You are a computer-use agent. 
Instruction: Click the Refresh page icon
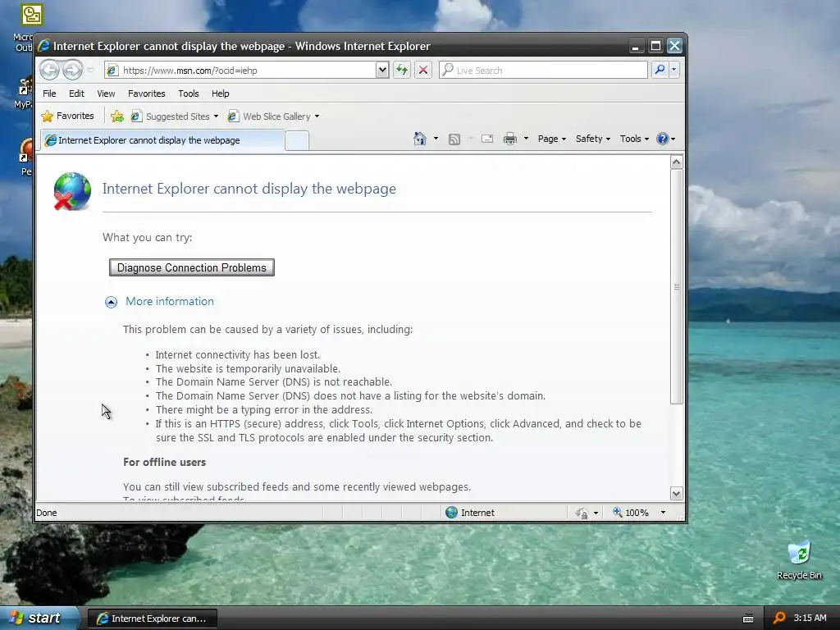[x=402, y=70]
